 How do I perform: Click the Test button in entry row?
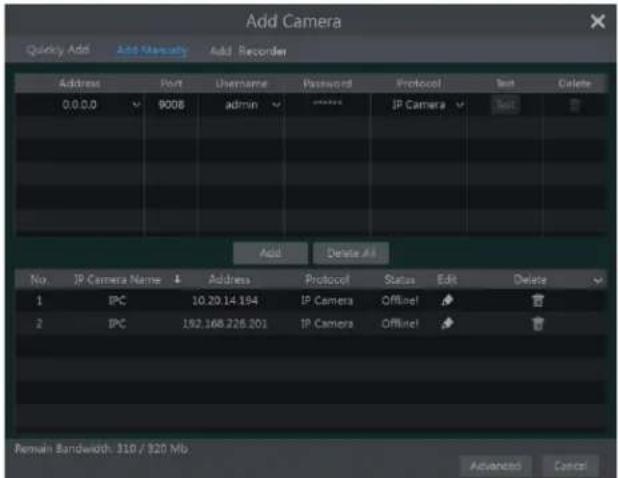pos(505,105)
